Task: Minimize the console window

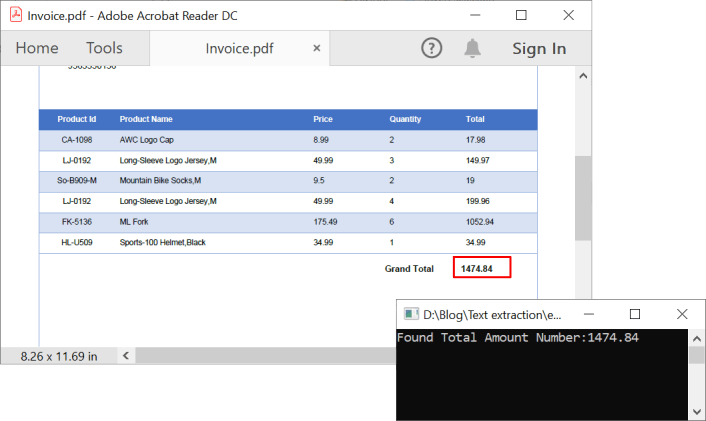Action: 590,314
